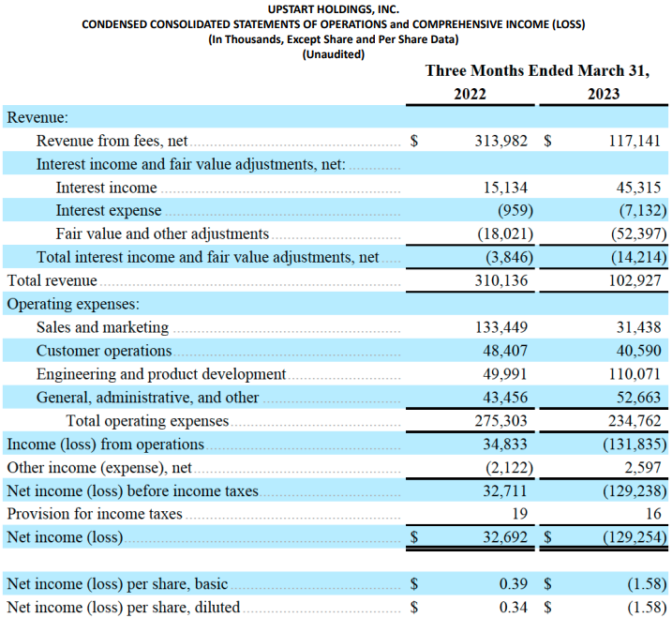Select net income value 32,692
Image resolution: width=672 pixels, height=618 pixels.
505,537
